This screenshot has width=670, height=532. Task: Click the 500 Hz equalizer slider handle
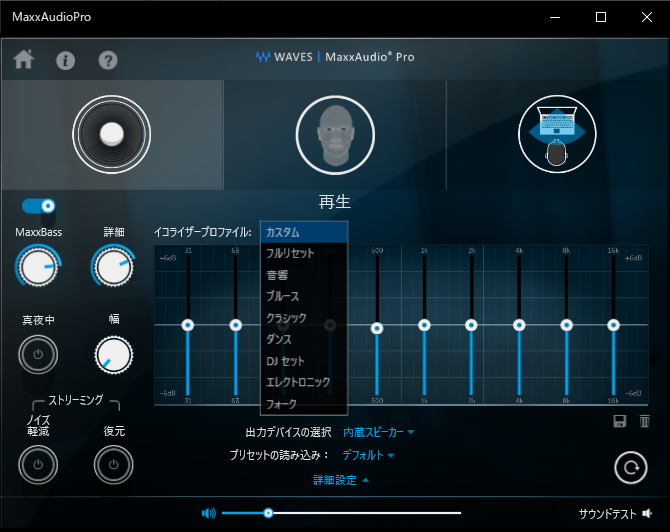click(377, 328)
